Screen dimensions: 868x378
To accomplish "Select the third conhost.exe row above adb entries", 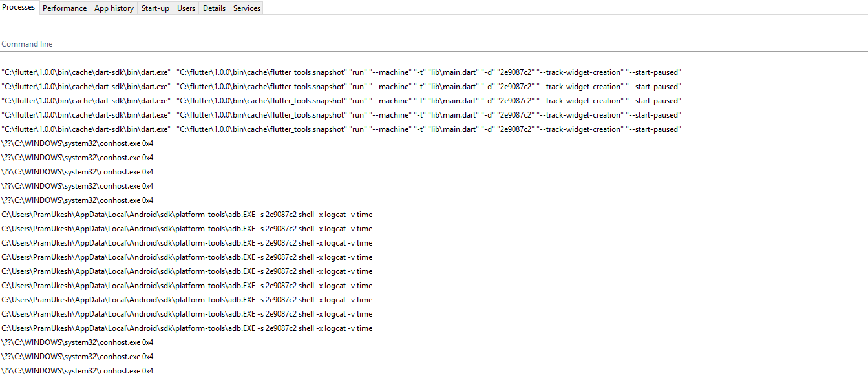I will [78, 171].
